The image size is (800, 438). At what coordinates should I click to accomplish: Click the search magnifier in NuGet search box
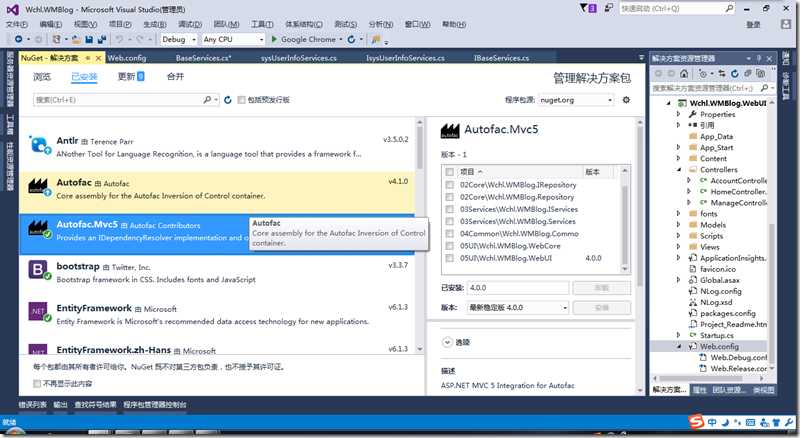[207, 100]
